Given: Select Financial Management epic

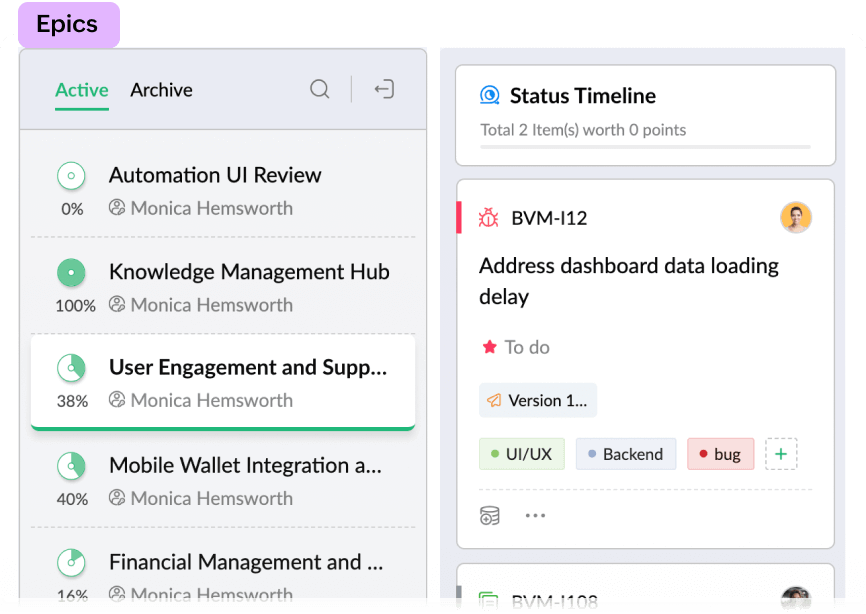Looking at the screenshot, I should click(x=245, y=562).
